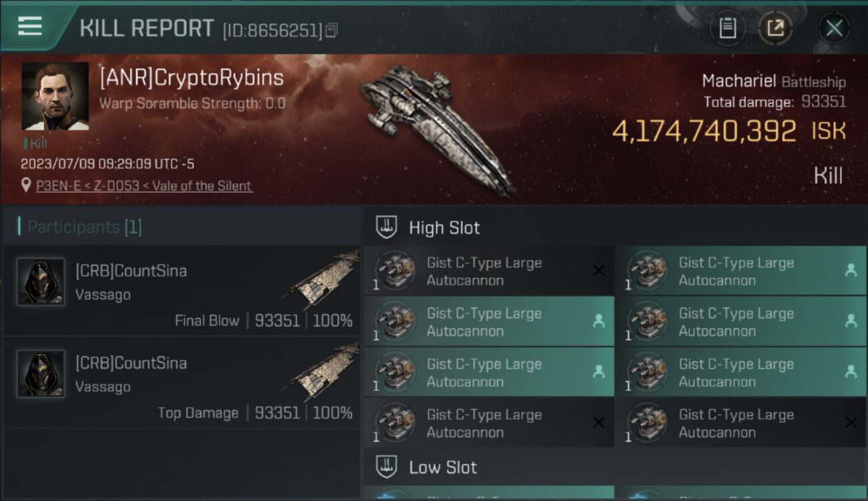Expand the Low Slot section header label

(443, 468)
